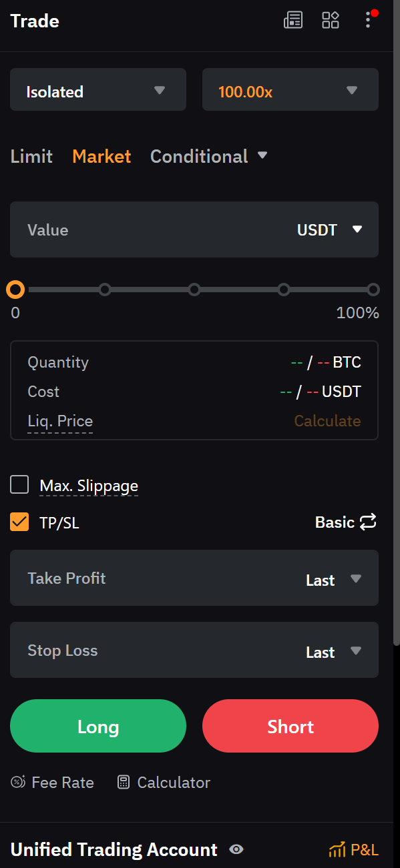The image size is (400, 868).
Task: Expand the Conditional order type menu
Action: click(209, 156)
